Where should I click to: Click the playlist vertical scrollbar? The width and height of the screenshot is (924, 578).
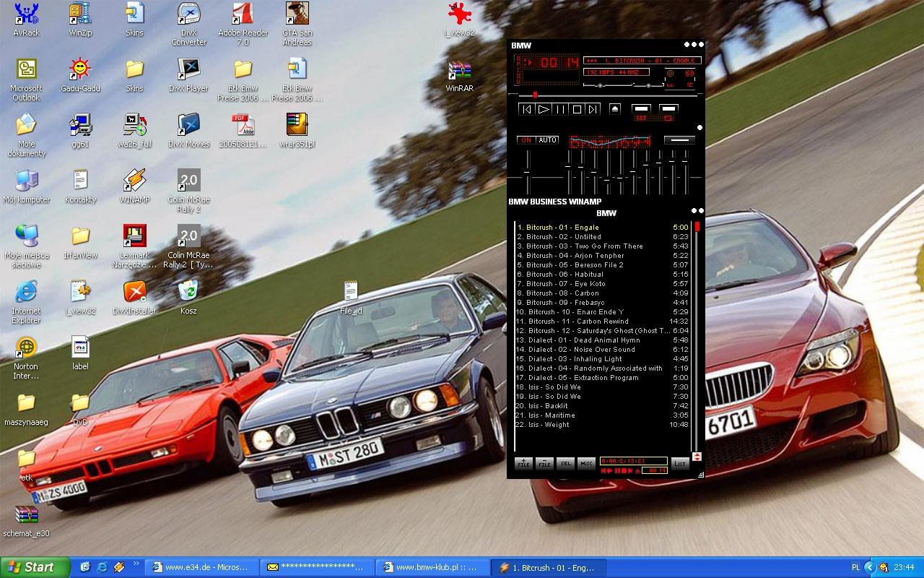697,337
